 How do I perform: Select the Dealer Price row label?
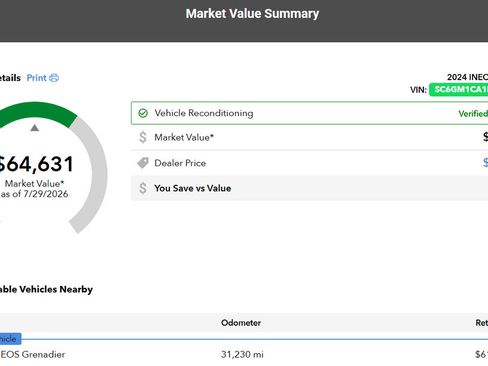click(x=180, y=163)
